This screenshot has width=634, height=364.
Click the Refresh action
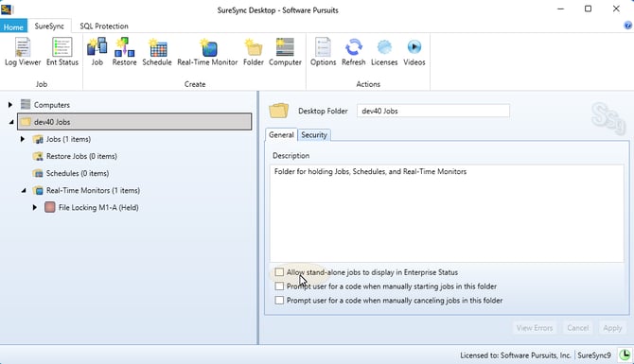[x=353, y=52]
